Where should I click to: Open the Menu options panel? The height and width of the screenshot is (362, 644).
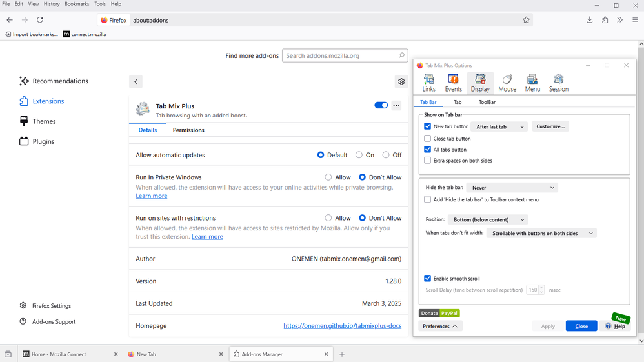pos(532,83)
